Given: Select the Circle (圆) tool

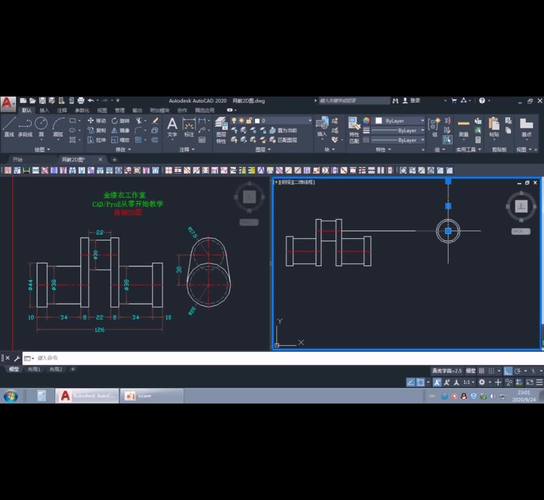Looking at the screenshot, I should [x=41, y=127].
